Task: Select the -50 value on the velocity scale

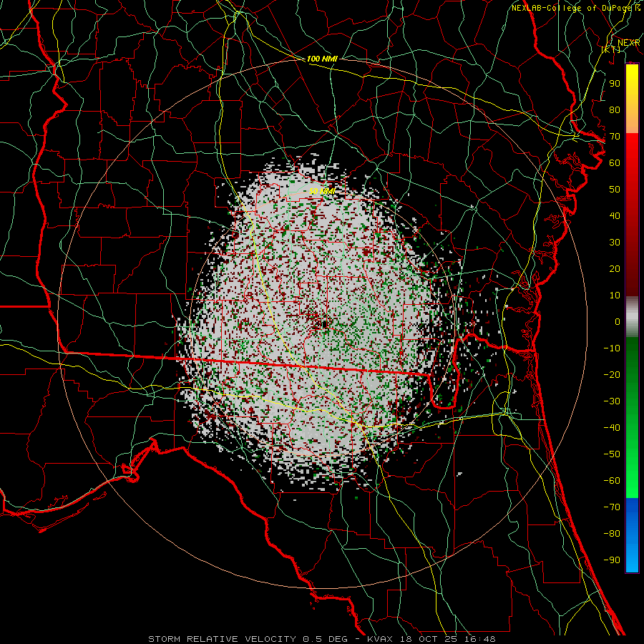Action: (x=612, y=454)
